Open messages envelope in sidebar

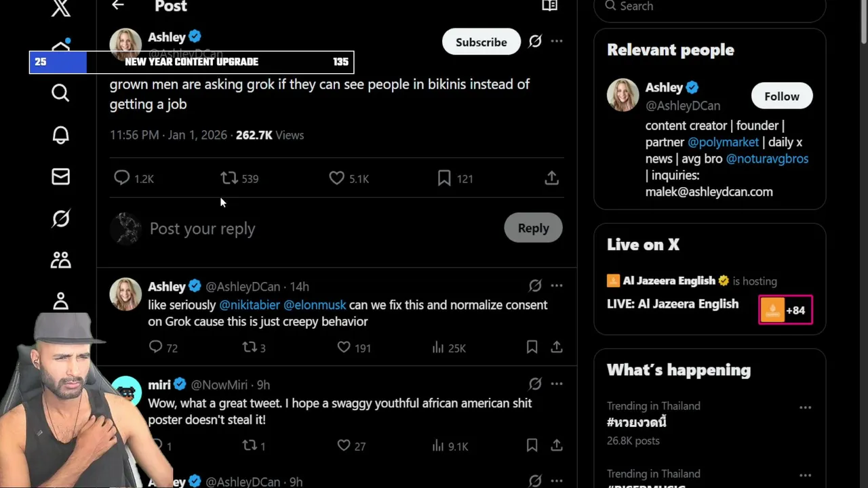pyautogui.click(x=60, y=177)
